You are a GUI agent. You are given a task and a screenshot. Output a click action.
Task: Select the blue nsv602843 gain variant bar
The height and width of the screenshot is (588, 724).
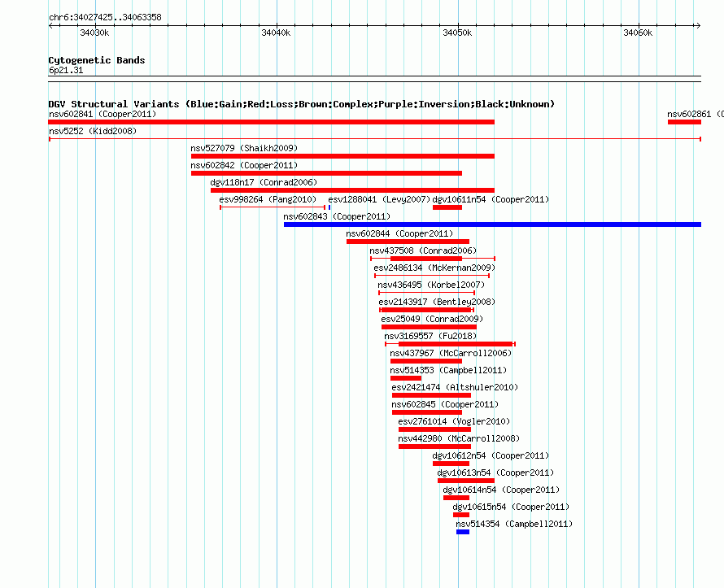point(492,224)
